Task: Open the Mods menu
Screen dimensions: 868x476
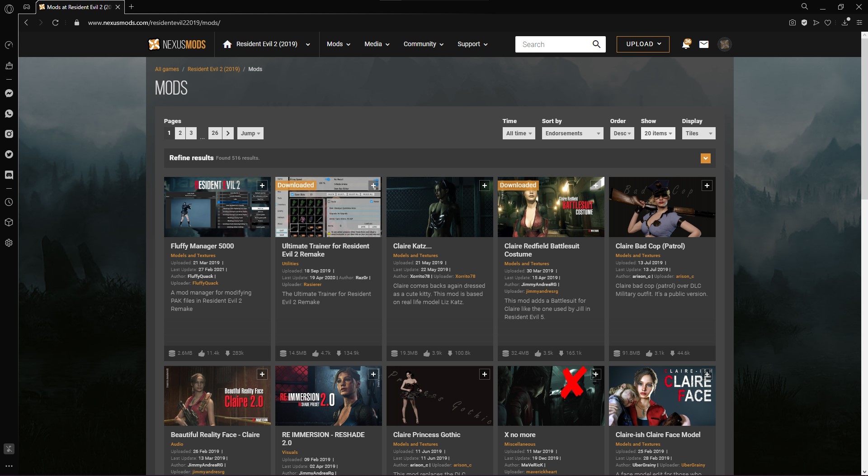Action: point(339,44)
